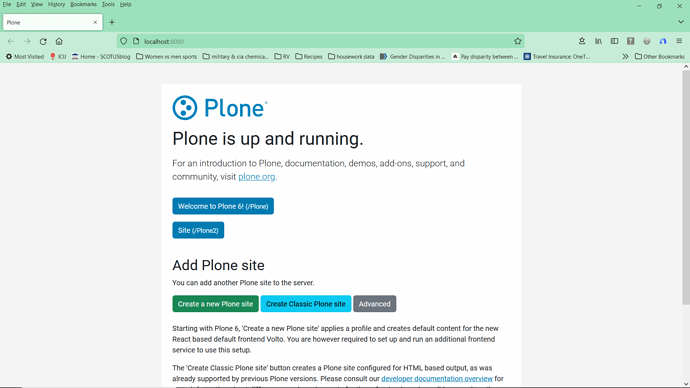
Task: Open the hamburger application menu
Action: pyautogui.click(x=679, y=41)
